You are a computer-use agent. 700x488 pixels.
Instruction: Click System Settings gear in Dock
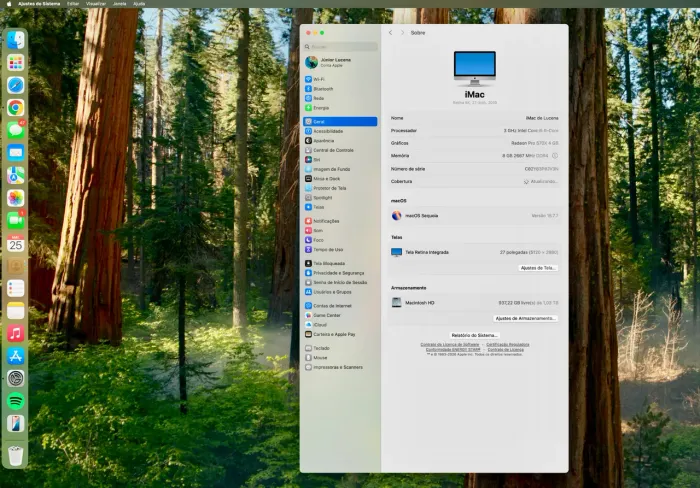(x=16, y=379)
